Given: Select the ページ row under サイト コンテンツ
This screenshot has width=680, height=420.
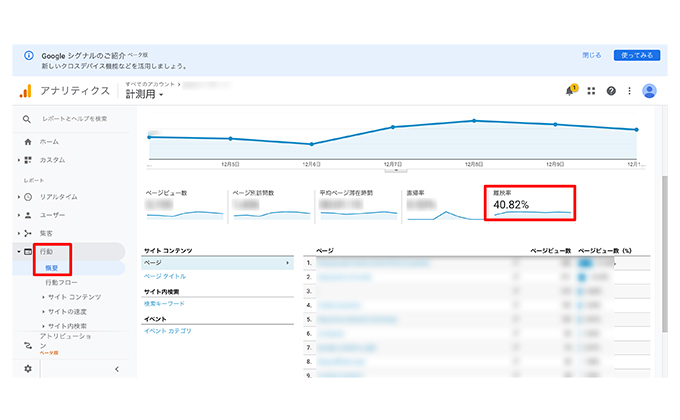Looking at the screenshot, I should pyautogui.click(x=217, y=263).
